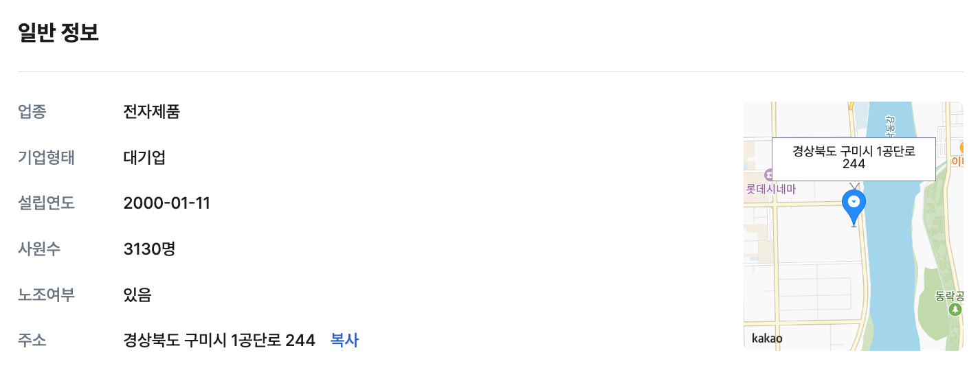Click the 있음 union status value

pyautogui.click(x=137, y=295)
